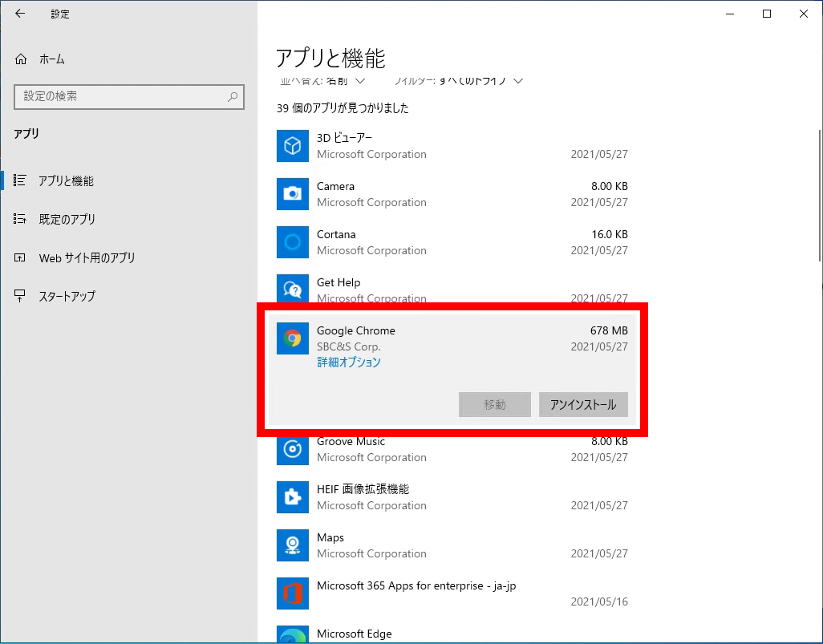823x644 pixels.
Task: Select the Cortana app icon
Action: point(292,242)
